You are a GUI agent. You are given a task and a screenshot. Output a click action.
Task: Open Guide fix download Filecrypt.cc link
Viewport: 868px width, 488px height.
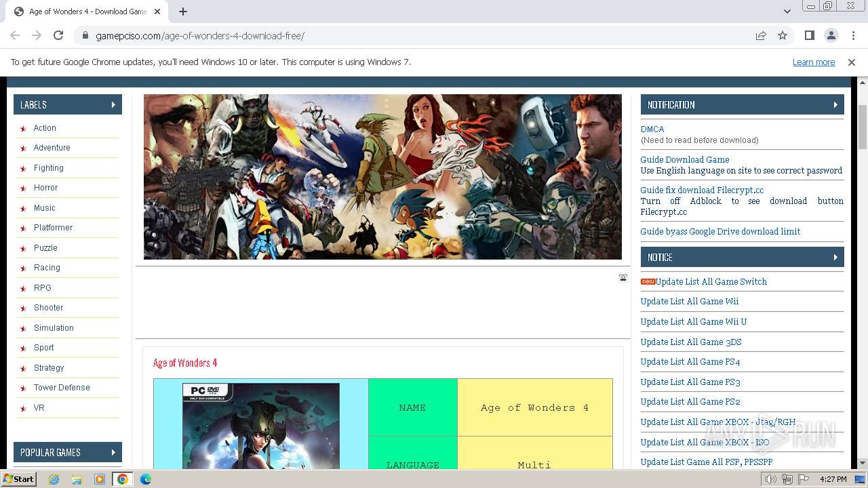[x=702, y=190]
